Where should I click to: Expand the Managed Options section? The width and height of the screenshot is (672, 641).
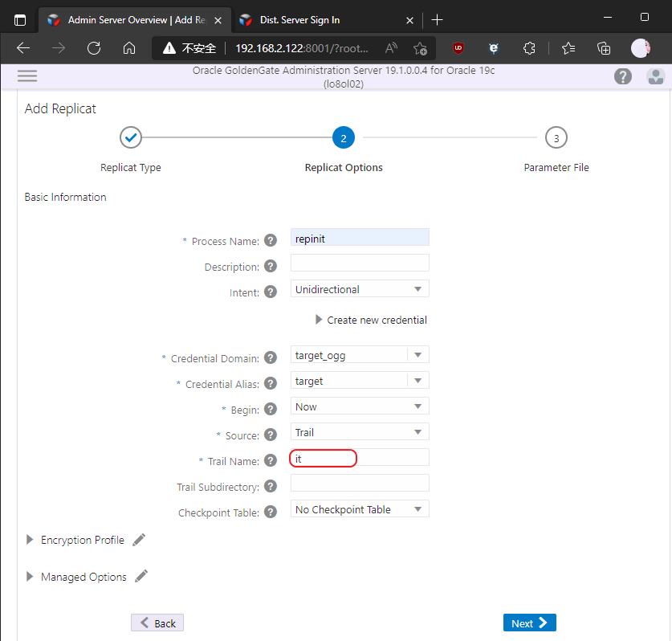pyautogui.click(x=31, y=576)
